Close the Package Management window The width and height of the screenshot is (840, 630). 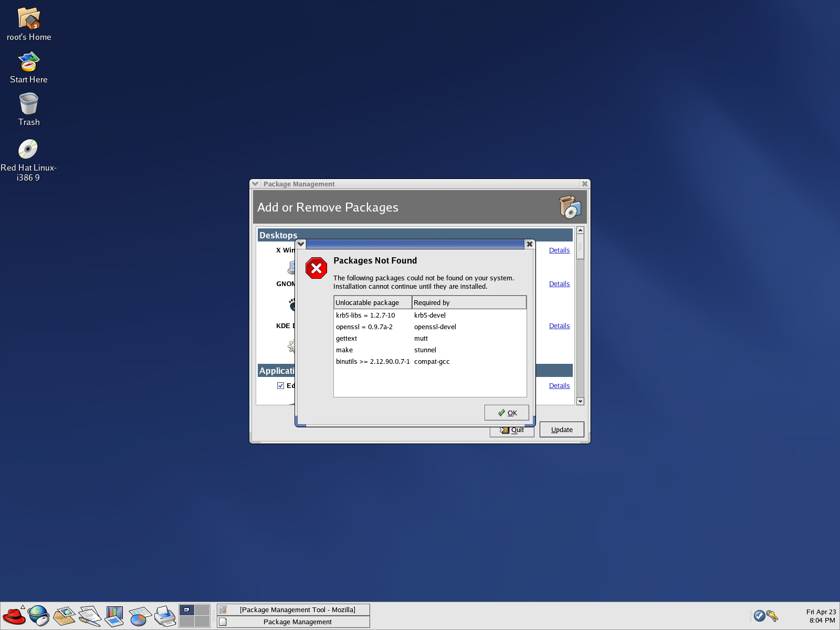(584, 184)
